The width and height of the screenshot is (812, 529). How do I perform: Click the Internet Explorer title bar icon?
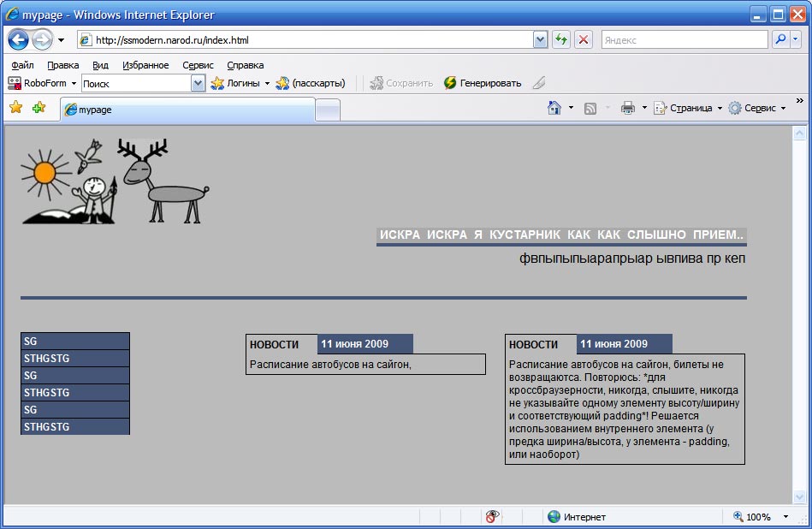point(12,14)
